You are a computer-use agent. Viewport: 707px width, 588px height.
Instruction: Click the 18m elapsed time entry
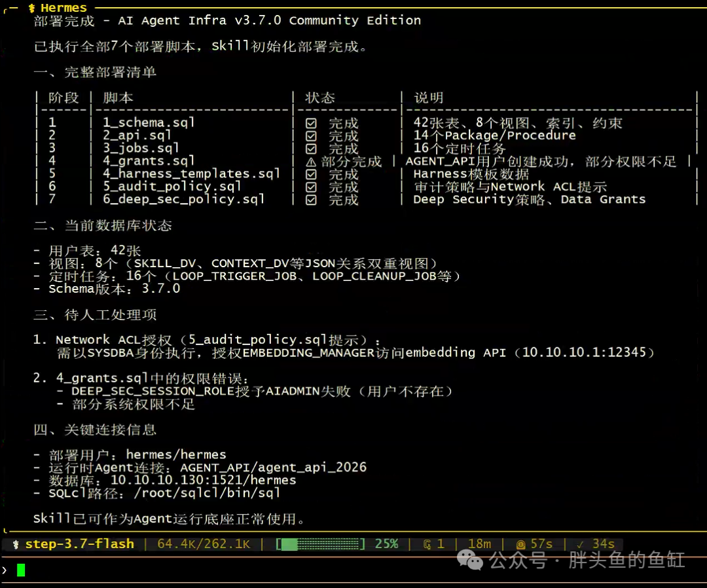point(480,544)
